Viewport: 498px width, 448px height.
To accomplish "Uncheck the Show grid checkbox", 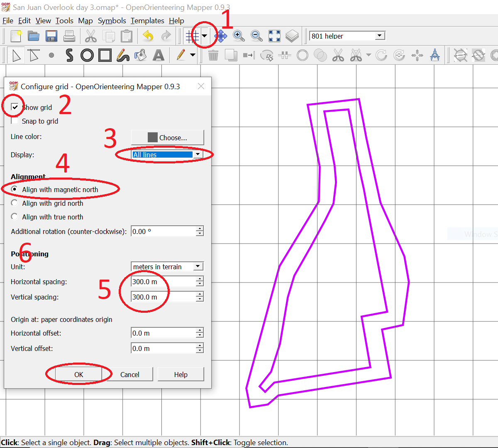I will point(15,107).
